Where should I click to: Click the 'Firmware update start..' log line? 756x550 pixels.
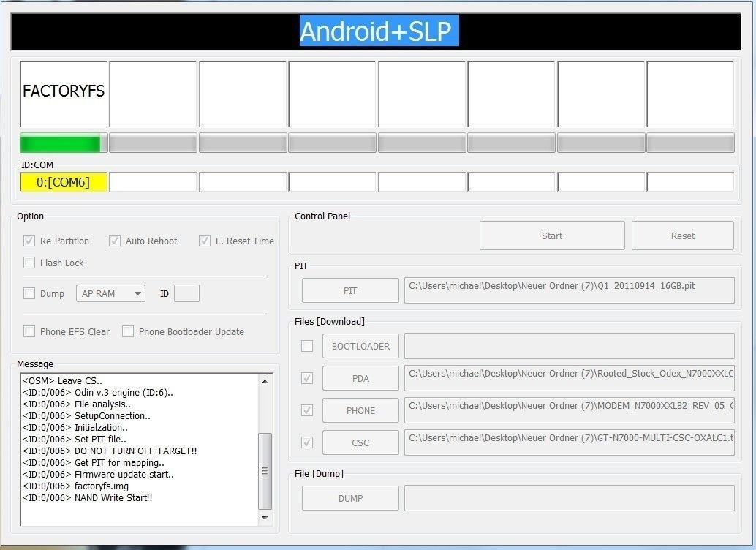(x=99, y=474)
